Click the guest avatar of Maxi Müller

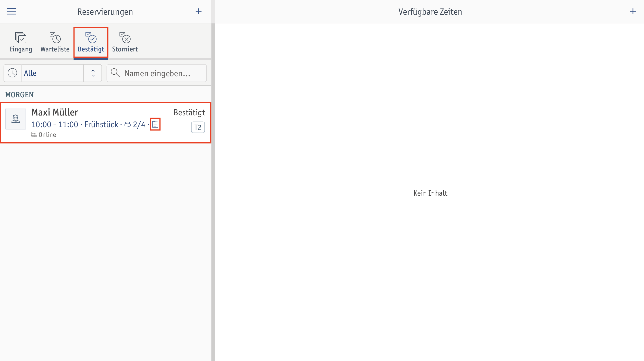(x=16, y=119)
